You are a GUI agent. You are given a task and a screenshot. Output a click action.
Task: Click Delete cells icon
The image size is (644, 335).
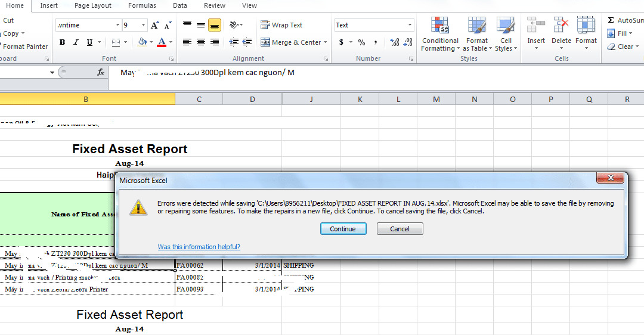coord(561,26)
